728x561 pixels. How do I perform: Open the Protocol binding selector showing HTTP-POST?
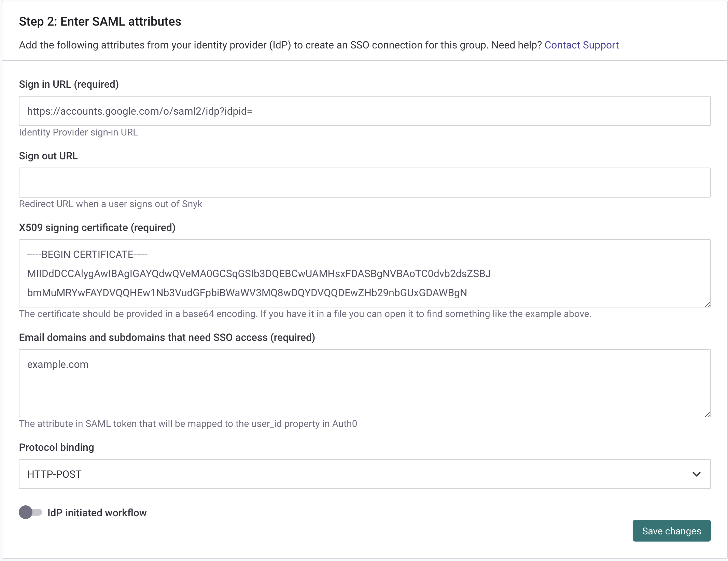pos(364,474)
